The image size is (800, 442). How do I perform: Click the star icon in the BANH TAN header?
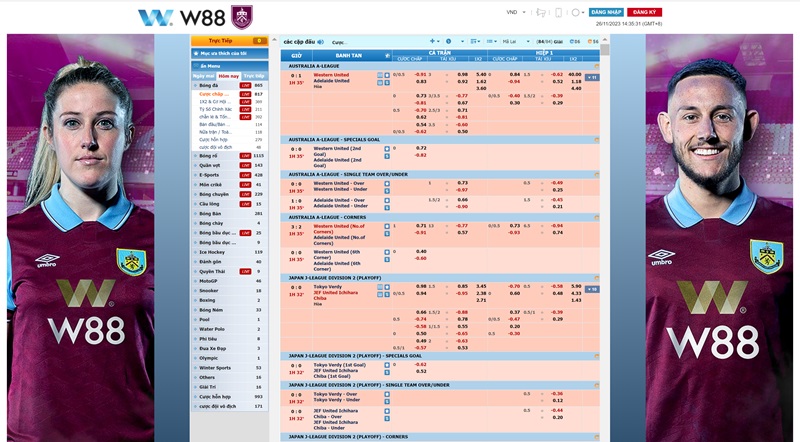[387, 55]
